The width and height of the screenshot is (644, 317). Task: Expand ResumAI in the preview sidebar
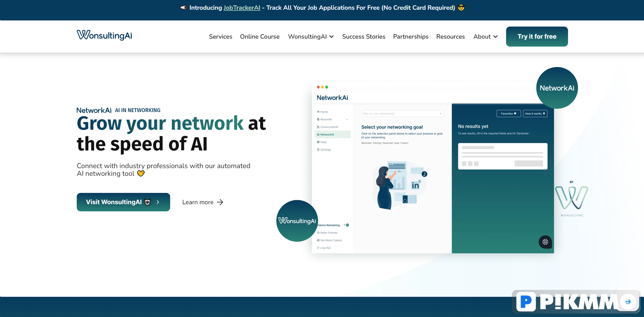(332, 119)
